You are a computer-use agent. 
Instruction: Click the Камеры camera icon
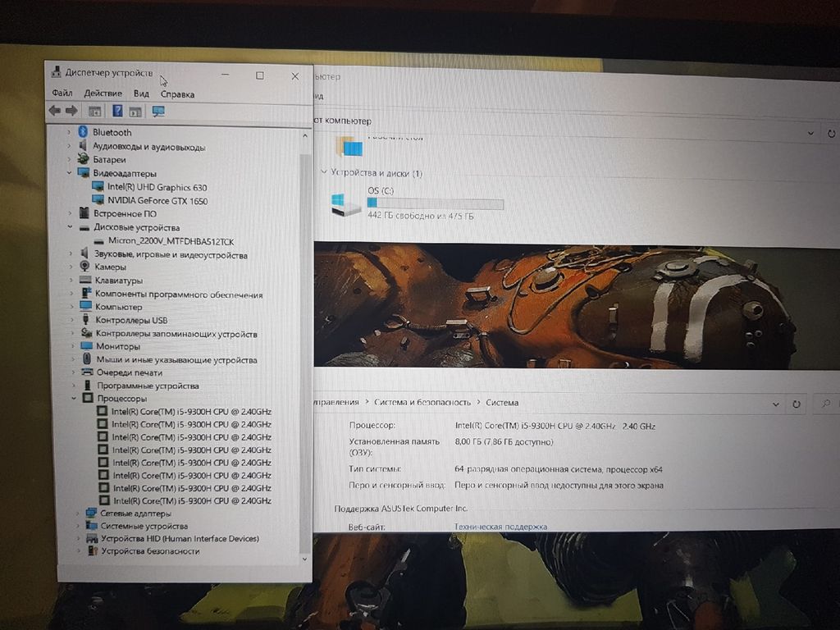84,266
